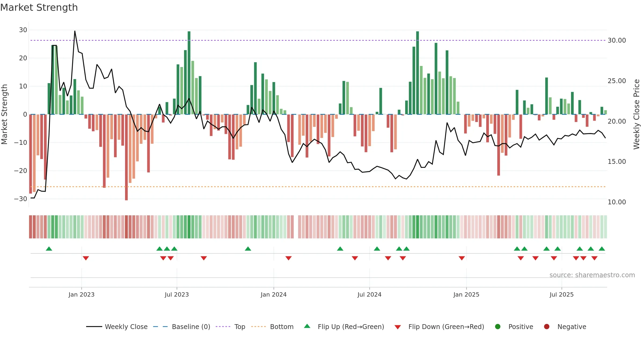Click the left axis tick labeled 20

[x=23, y=58]
